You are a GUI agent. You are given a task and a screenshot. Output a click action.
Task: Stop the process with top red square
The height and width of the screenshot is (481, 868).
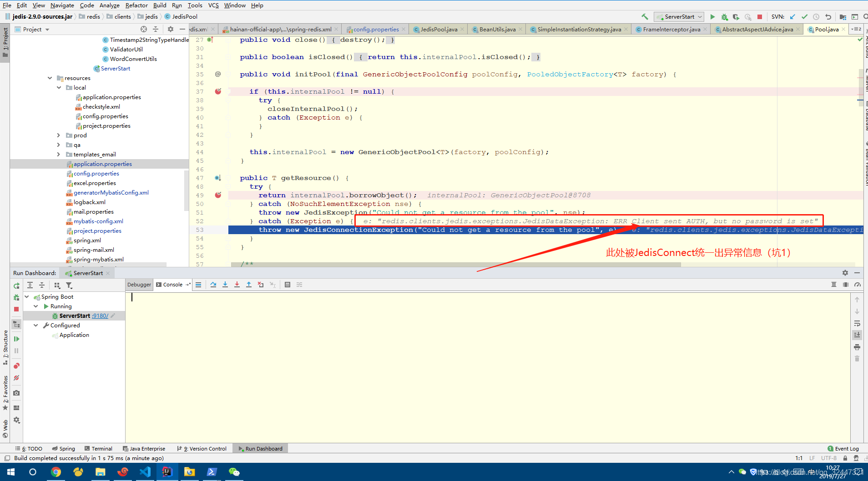pyautogui.click(x=760, y=17)
